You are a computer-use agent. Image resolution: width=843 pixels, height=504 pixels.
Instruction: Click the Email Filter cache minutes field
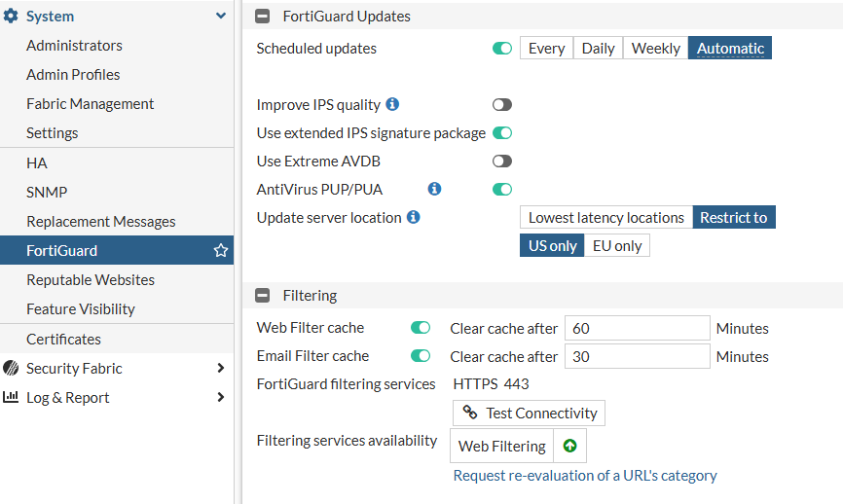point(637,357)
